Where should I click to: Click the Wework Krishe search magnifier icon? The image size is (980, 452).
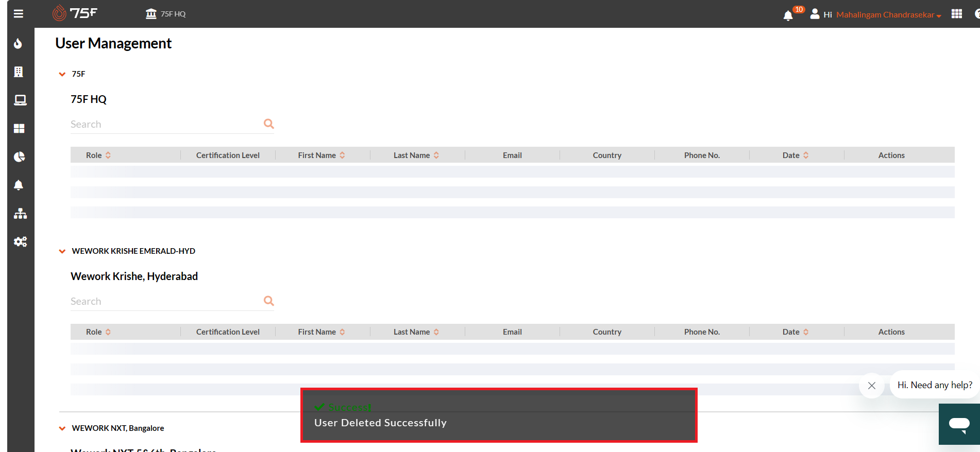[x=268, y=301]
